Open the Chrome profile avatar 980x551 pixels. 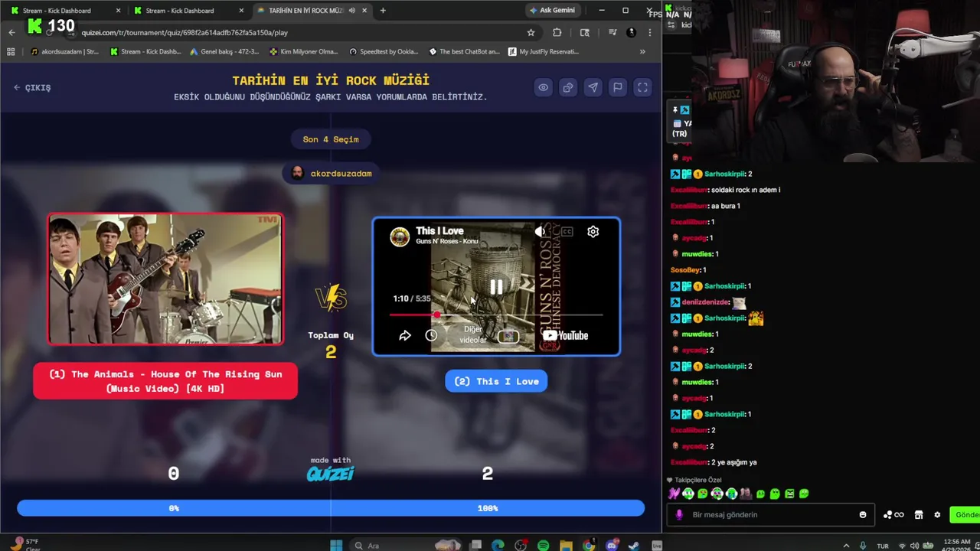coord(631,32)
